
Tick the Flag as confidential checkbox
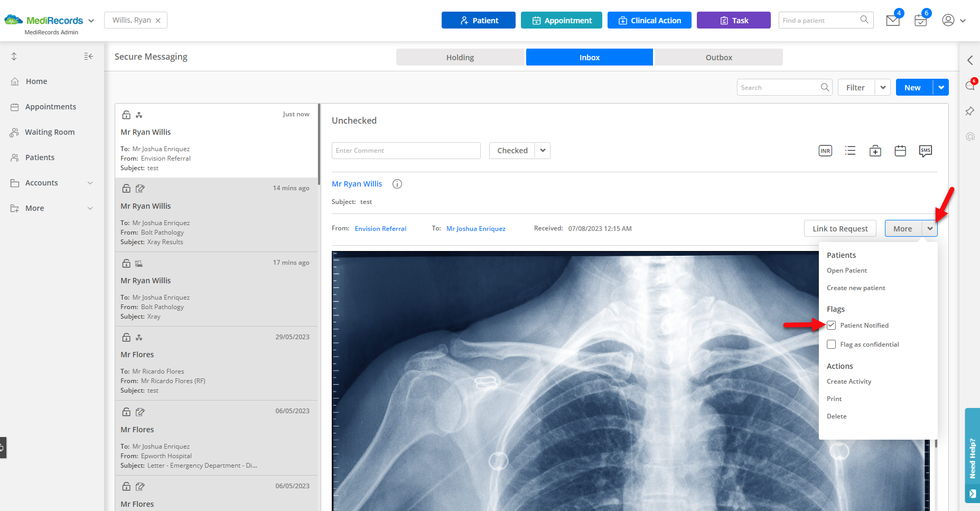[832, 344]
